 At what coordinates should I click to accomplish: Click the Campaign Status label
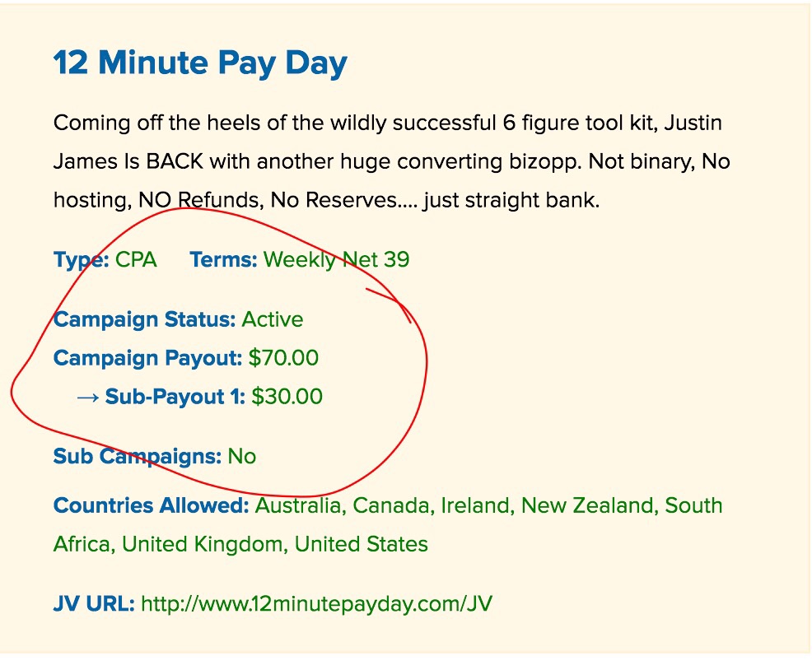pos(144,319)
